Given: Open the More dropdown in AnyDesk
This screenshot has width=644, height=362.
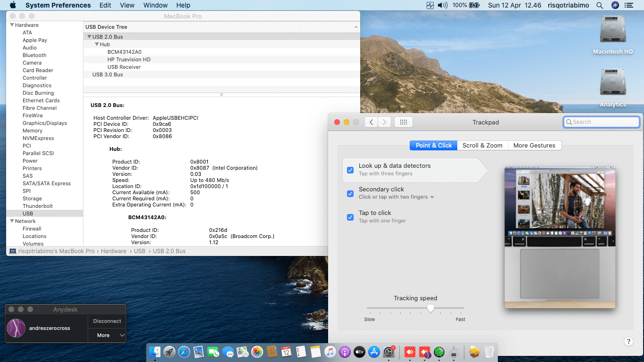Looking at the screenshot, I should click(107, 335).
